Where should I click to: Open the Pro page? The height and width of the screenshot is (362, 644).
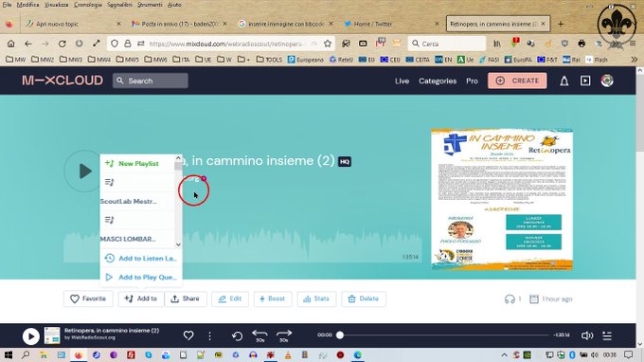(472, 81)
